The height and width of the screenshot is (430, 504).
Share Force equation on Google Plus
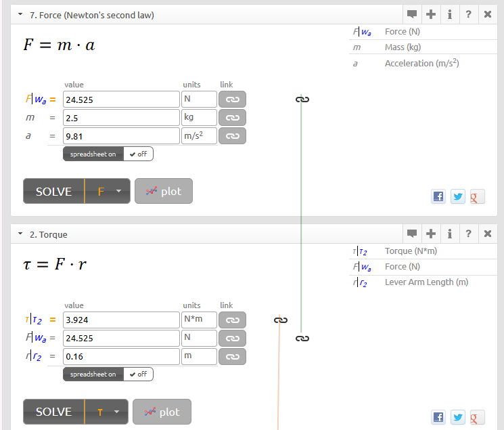477,196
